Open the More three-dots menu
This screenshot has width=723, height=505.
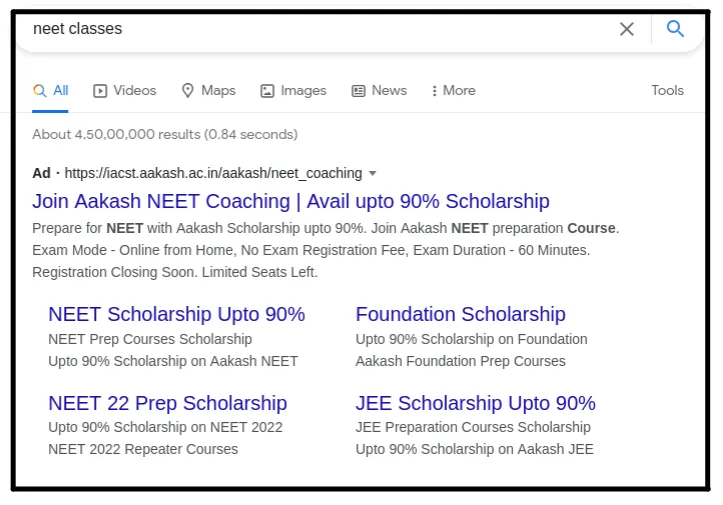434,91
